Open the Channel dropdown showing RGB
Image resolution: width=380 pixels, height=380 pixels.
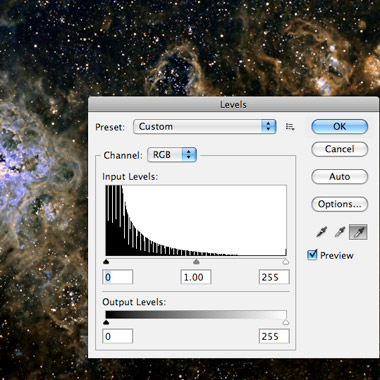tap(172, 155)
